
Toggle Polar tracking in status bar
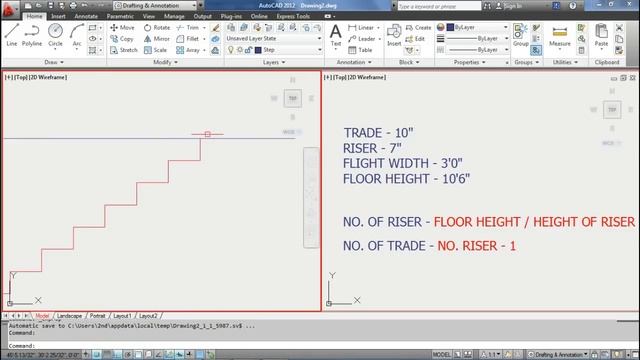127,355
